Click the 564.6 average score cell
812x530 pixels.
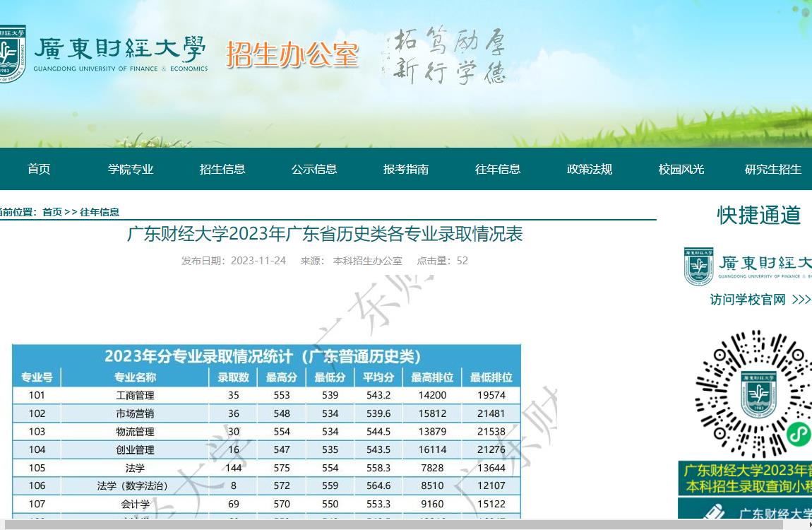pyautogui.click(x=378, y=486)
